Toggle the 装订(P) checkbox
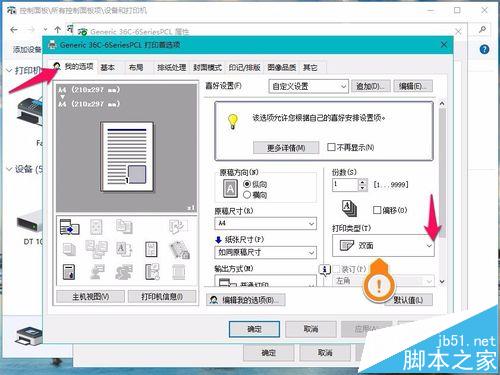Image resolution: width=500 pixels, height=375 pixels. point(336,269)
